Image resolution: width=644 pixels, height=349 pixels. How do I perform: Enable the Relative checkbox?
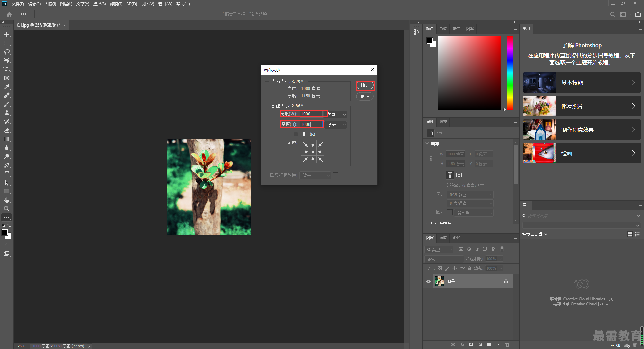click(296, 134)
